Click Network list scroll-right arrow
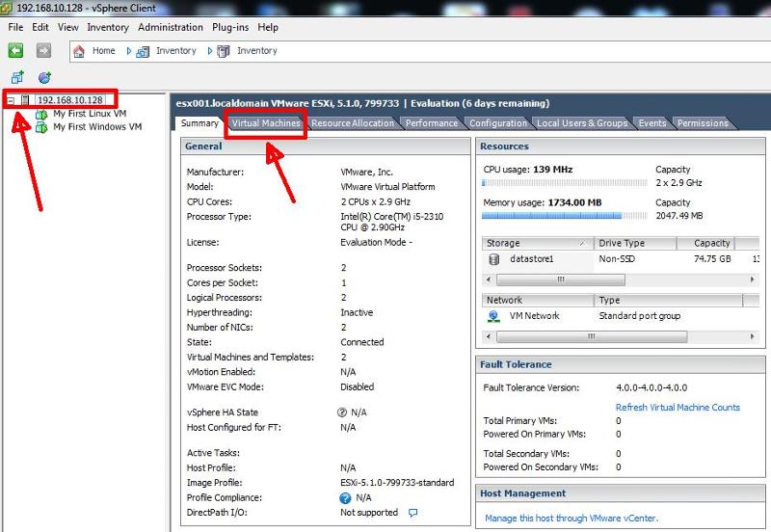Image resolution: width=771 pixels, height=532 pixels. [x=753, y=336]
